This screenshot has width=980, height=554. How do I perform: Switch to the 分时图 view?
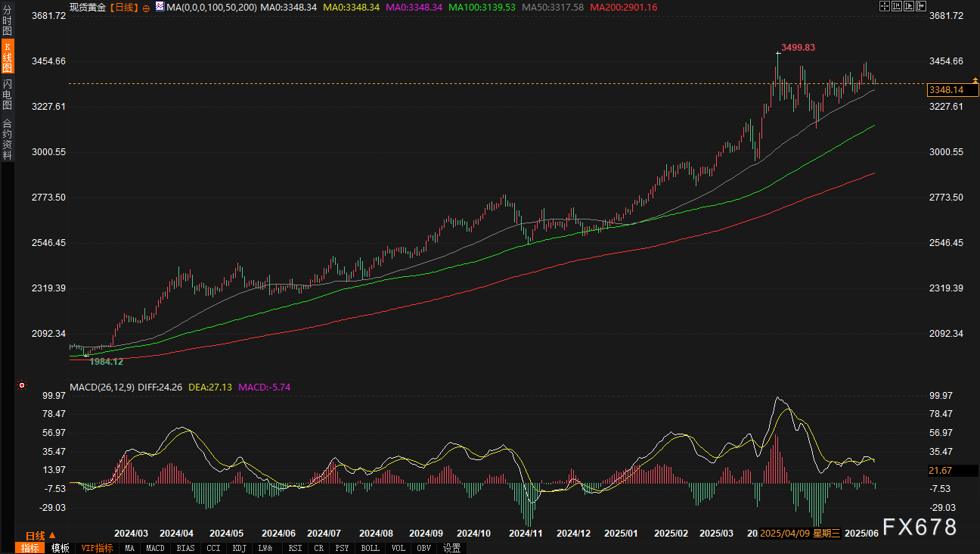click(7, 20)
